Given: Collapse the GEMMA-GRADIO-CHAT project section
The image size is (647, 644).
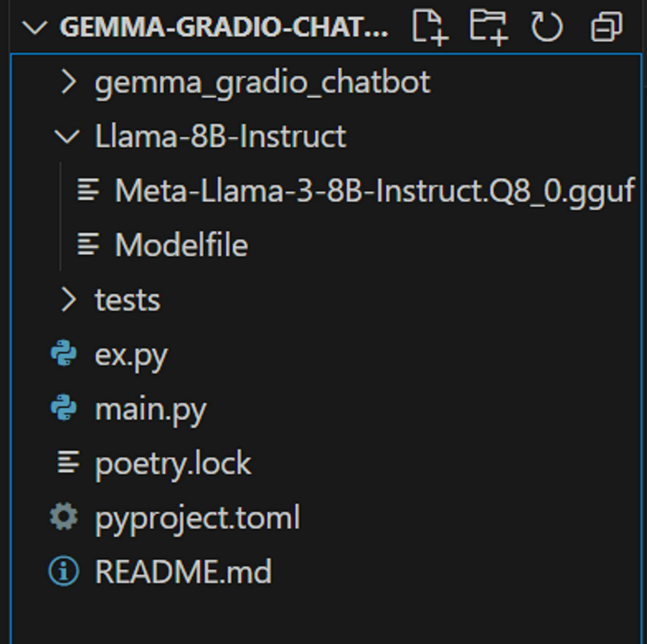Looking at the screenshot, I should pos(35,27).
